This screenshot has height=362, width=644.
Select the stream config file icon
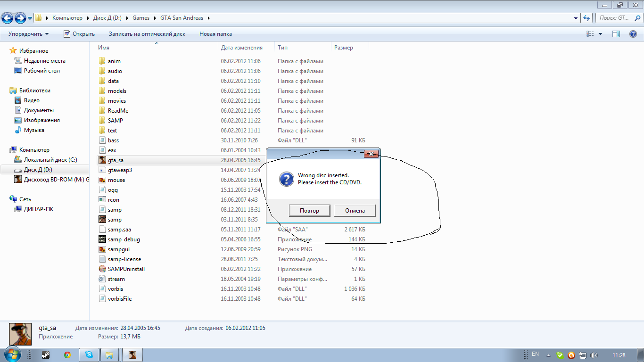click(102, 279)
